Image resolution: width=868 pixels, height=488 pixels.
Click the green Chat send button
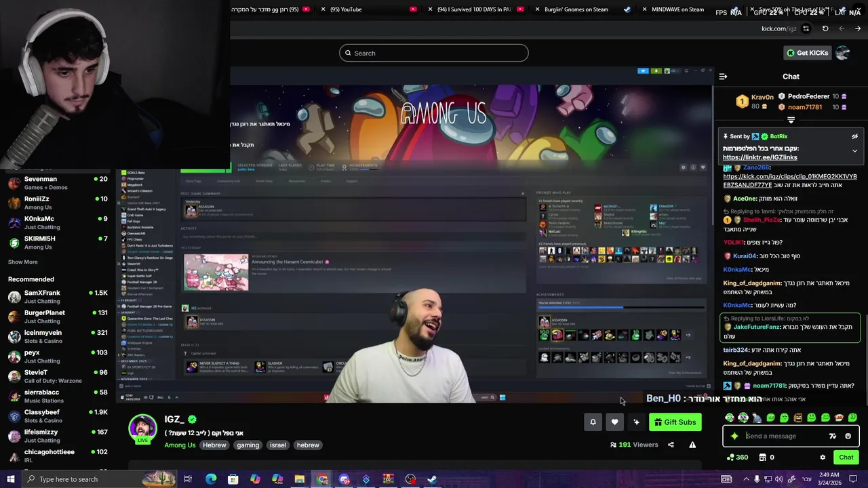point(846,457)
